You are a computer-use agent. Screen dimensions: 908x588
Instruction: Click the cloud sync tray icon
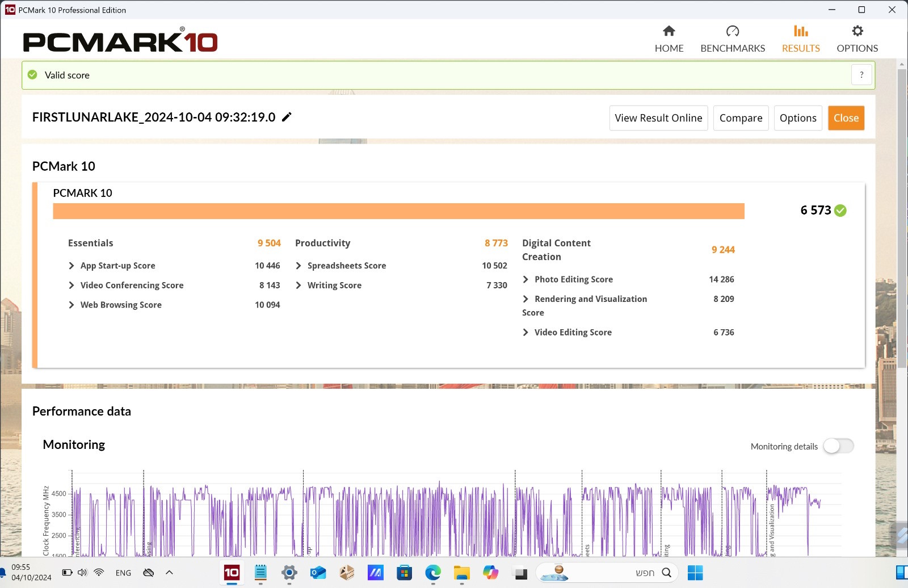(149, 573)
